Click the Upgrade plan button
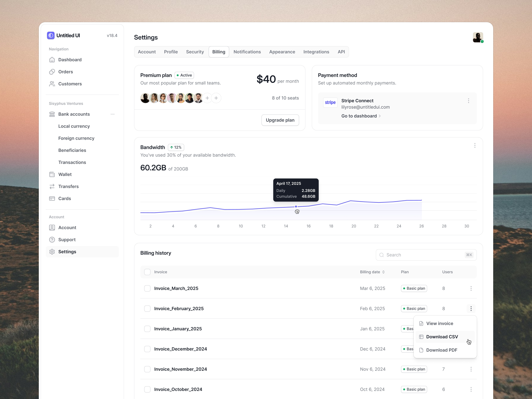This screenshot has width=532, height=399. tap(280, 120)
